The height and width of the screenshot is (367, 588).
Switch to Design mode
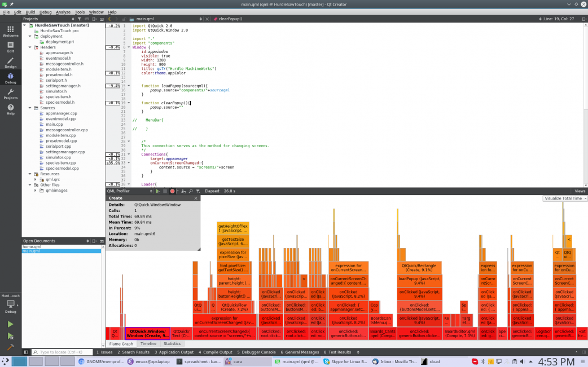pyautogui.click(x=10, y=62)
